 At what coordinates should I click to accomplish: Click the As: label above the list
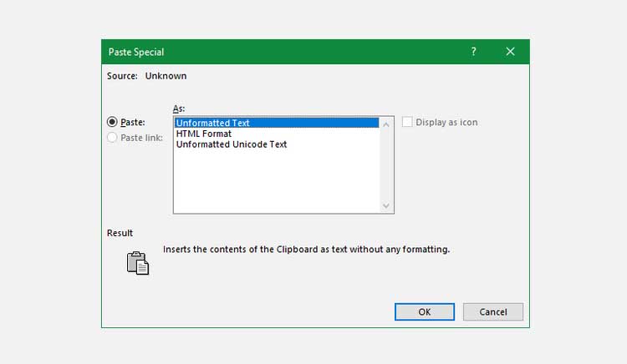(x=178, y=109)
